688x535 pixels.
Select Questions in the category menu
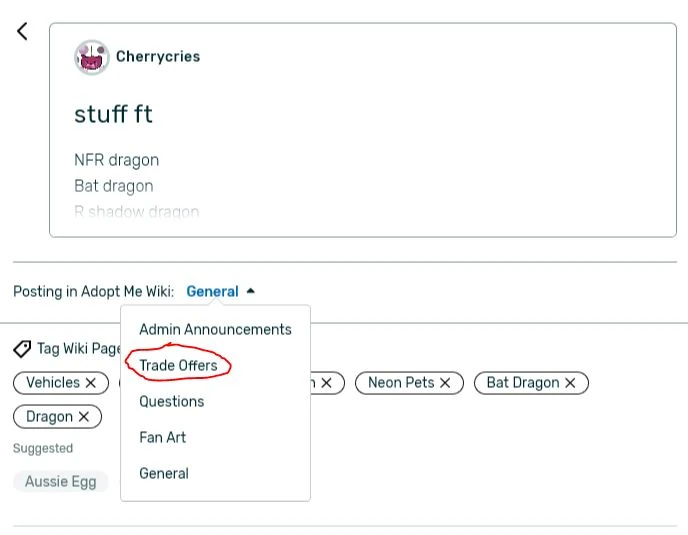tap(171, 401)
